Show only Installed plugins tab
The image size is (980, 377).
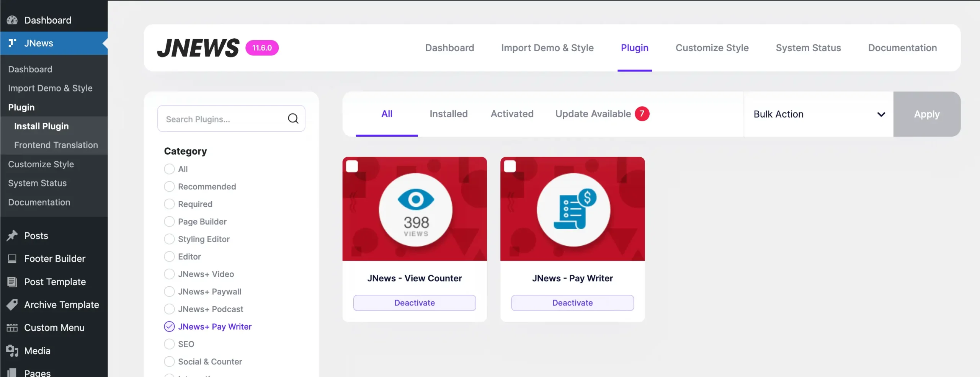(448, 114)
